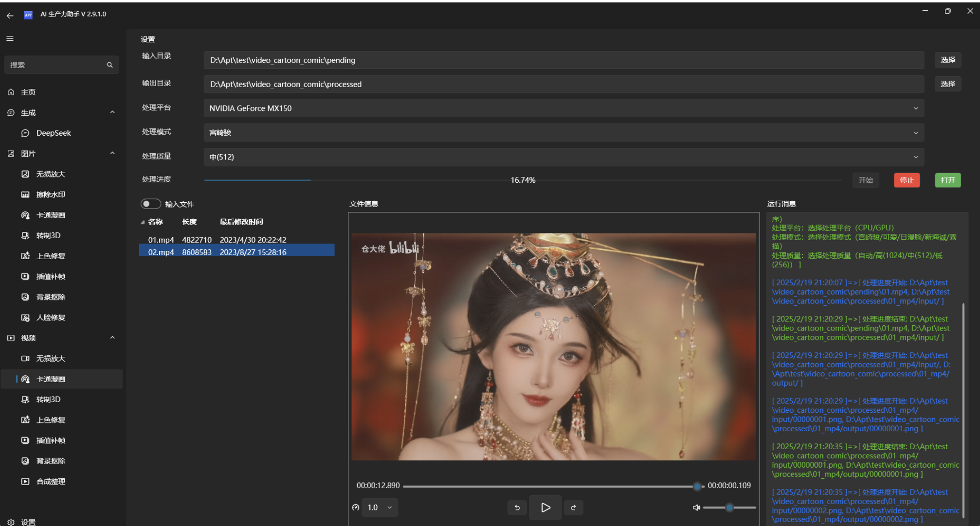980x526 pixels.
Task: Click 选择 button for output directory
Action: click(x=947, y=84)
